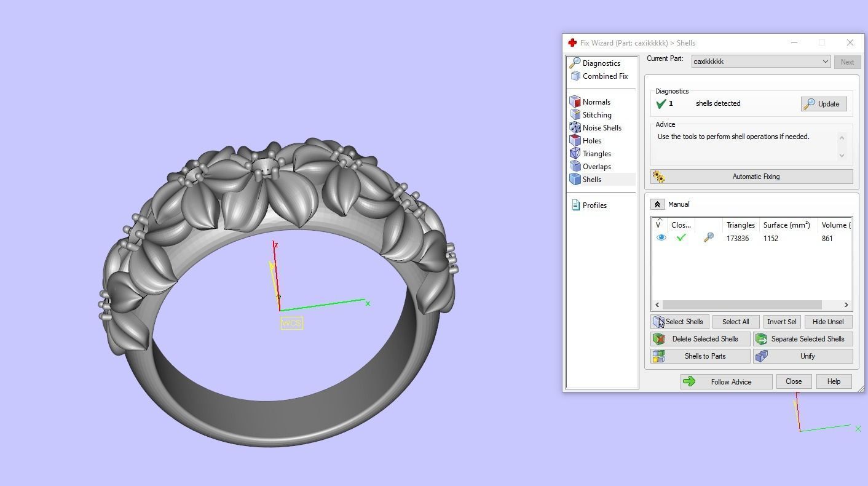Sort by the Clos... column header

(x=681, y=225)
